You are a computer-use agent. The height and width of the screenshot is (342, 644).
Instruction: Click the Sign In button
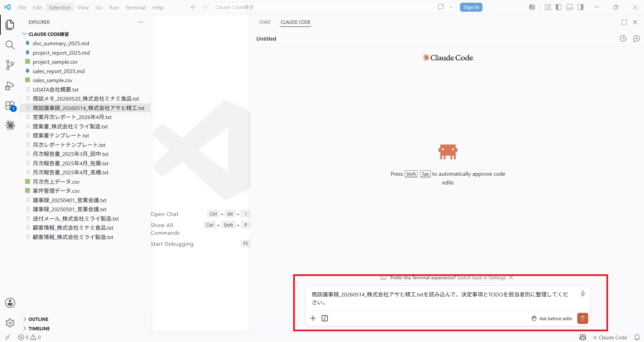click(471, 7)
